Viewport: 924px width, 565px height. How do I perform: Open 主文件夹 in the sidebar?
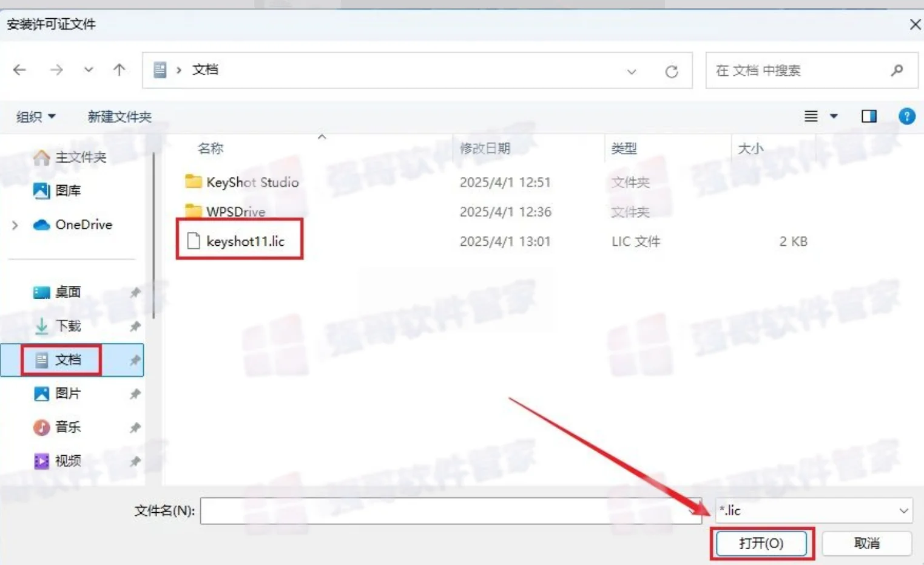[x=81, y=158]
